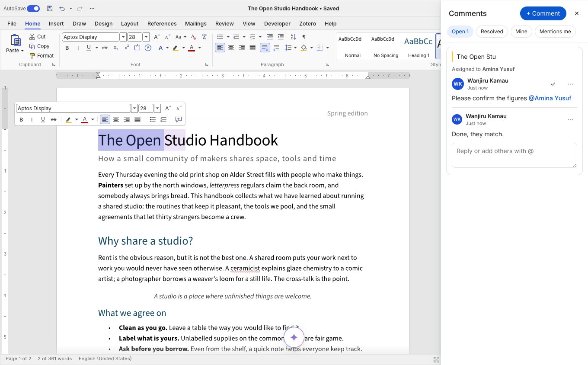Screen dimensions: 588x365
Task: Undo the last action
Action: (62, 9)
